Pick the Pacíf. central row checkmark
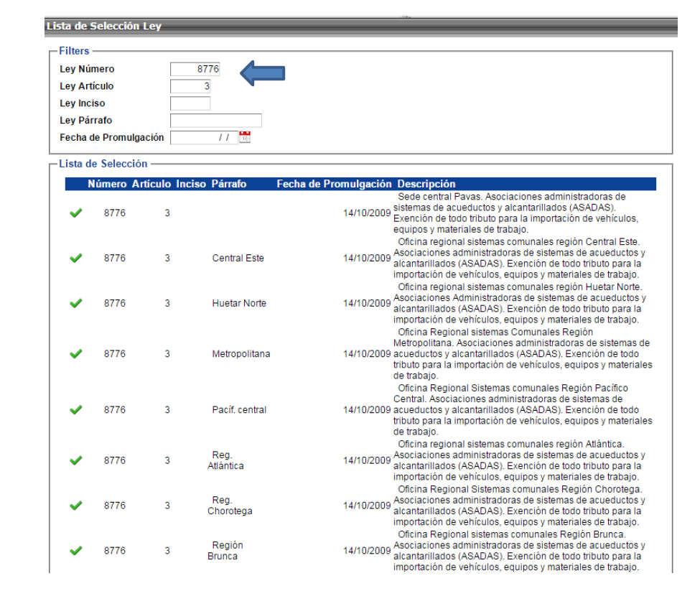The height and width of the screenshot is (609, 700). pyautogui.click(x=75, y=410)
